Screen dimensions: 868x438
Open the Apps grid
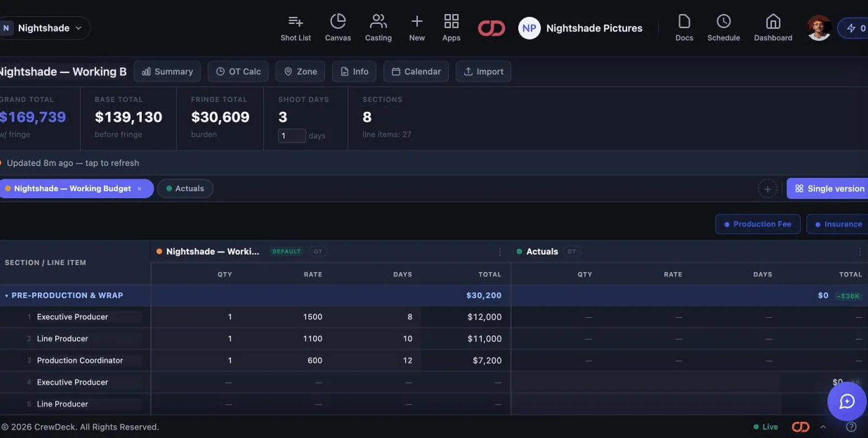pos(451,28)
